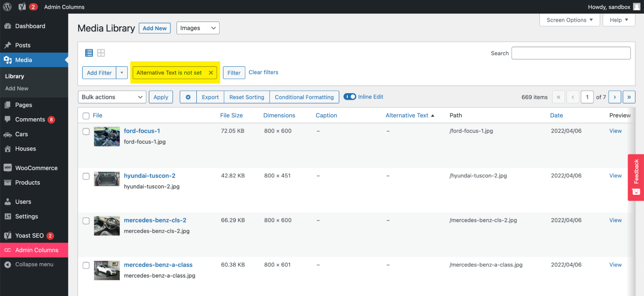Switch to list view icon
This screenshot has height=296, width=644.
[89, 53]
